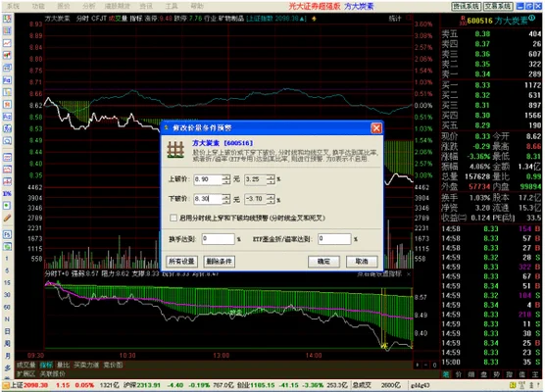Click the 确定 button in dialog
Viewport: 545px width, 392px height.
click(x=323, y=262)
